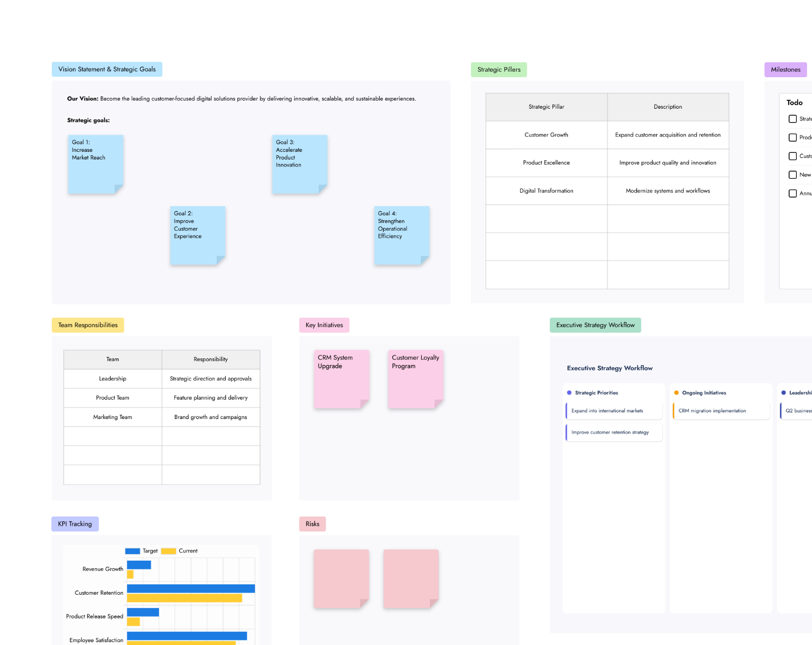Select the KPI Tracking section label
812x645 pixels.
pyautogui.click(x=75, y=524)
